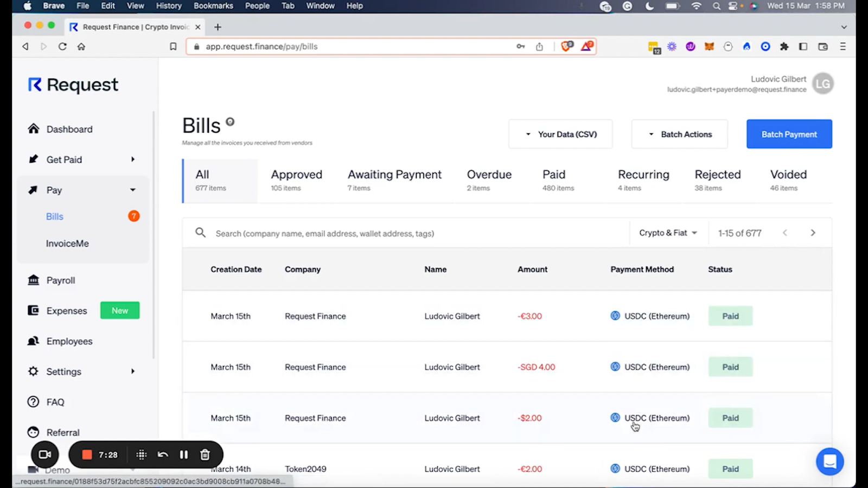Screen dimensions: 868x488
Task: Open the -SGD 4.00 bill row
Action: pos(507,367)
